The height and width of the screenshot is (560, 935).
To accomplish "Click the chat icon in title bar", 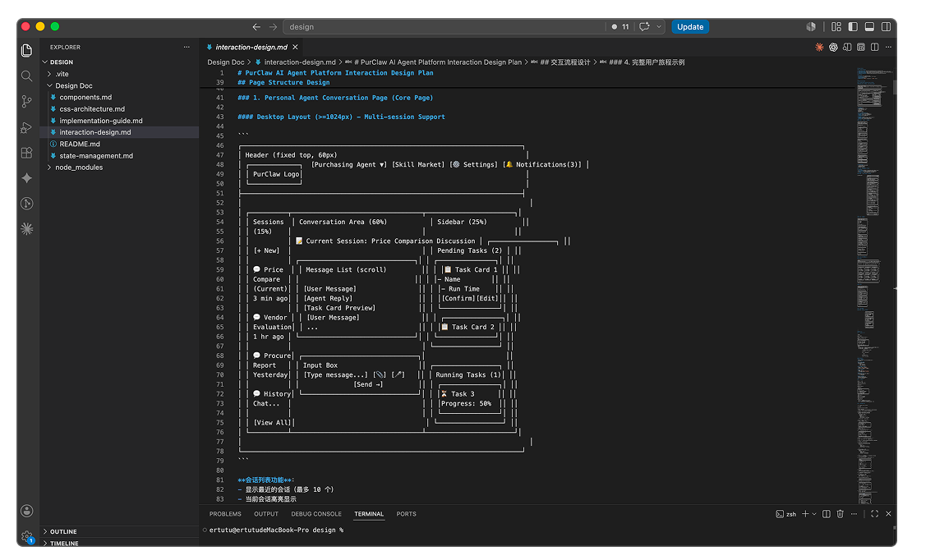I will [644, 27].
